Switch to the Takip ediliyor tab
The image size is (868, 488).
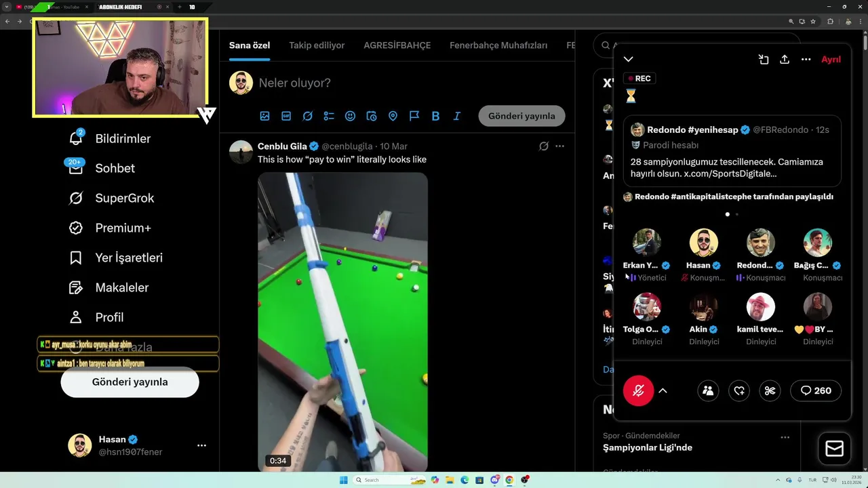(x=317, y=45)
